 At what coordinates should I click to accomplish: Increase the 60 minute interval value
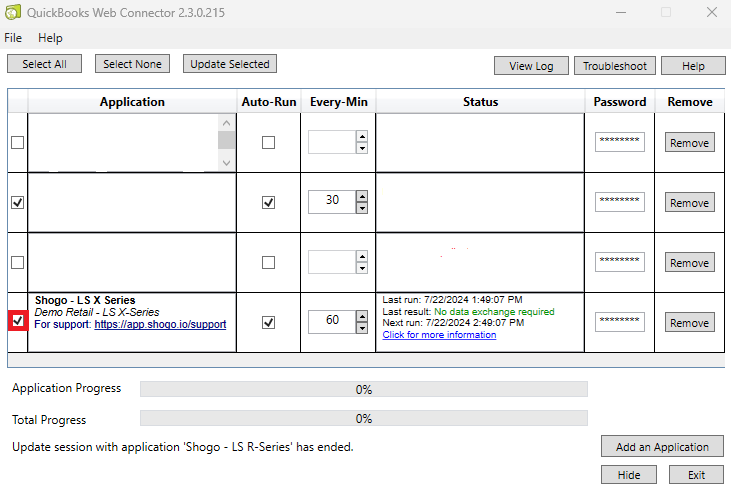pyautogui.click(x=362, y=317)
